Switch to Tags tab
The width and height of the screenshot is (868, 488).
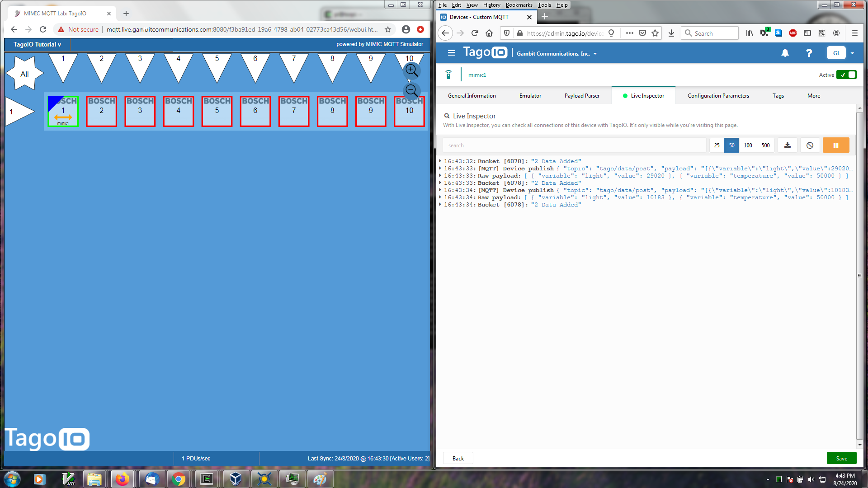[x=778, y=96]
